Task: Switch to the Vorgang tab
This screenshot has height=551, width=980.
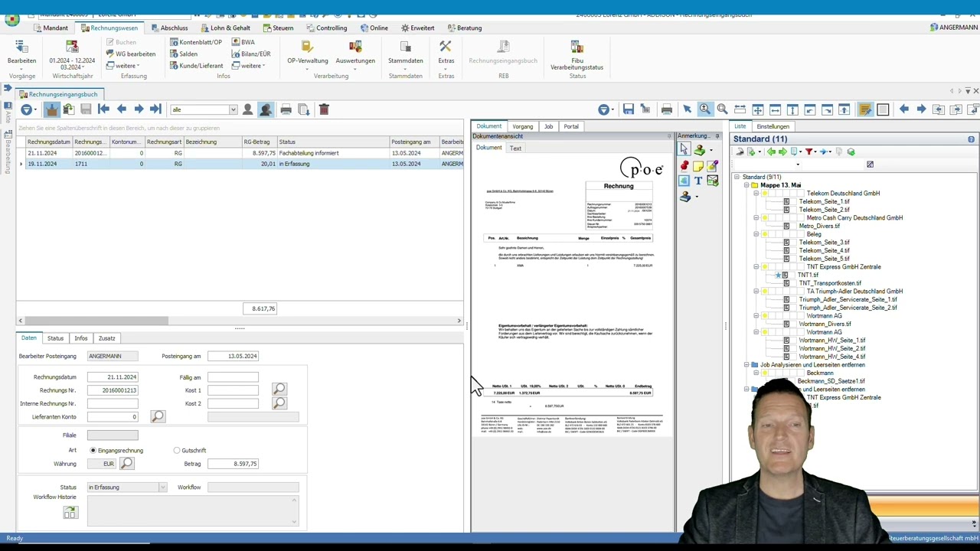Action: tap(523, 126)
